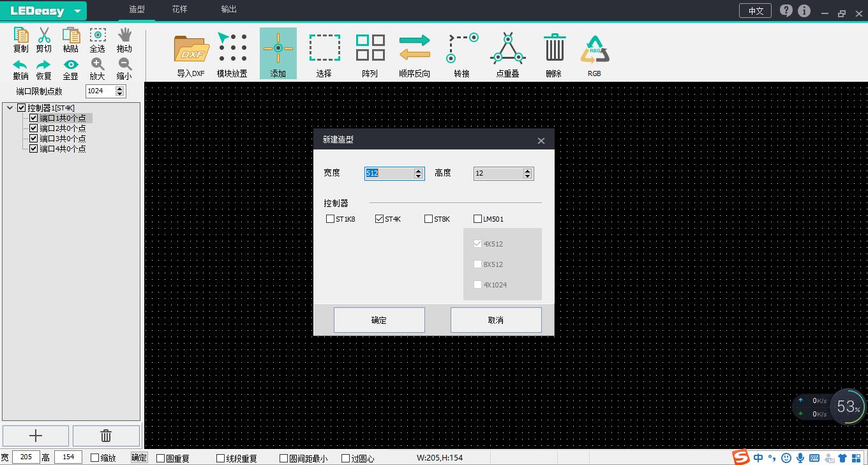The width and height of the screenshot is (868, 465).
Task: Click the 高度 spinner arrows
Action: click(x=527, y=173)
